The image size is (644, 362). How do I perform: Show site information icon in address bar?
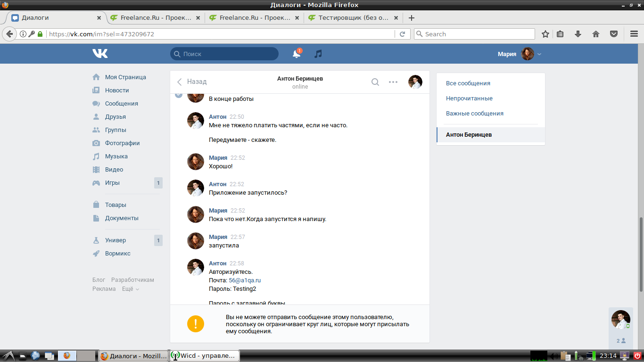pyautogui.click(x=23, y=34)
